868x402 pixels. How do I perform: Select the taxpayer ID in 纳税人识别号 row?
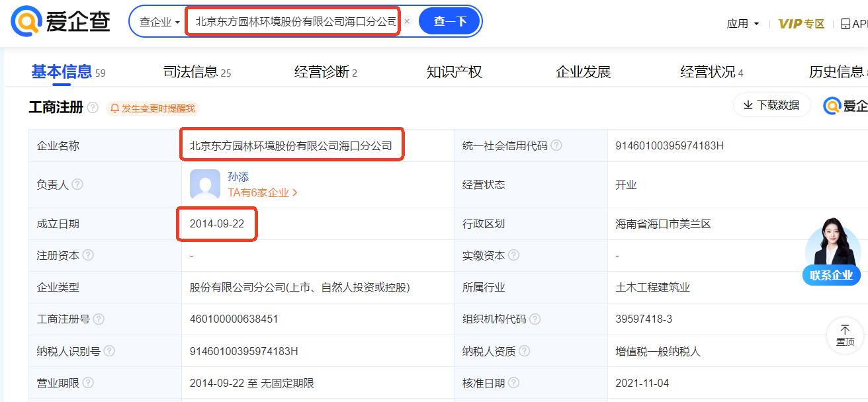point(244,351)
